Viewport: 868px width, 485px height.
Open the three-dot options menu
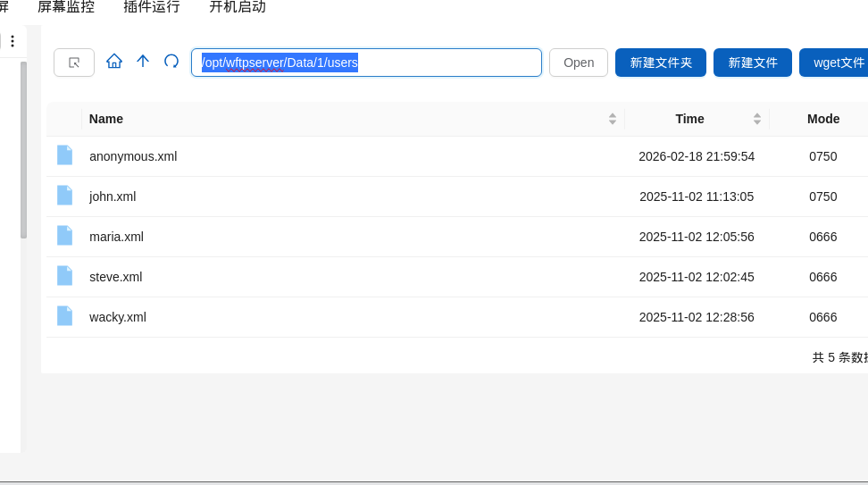coord(13,41)
